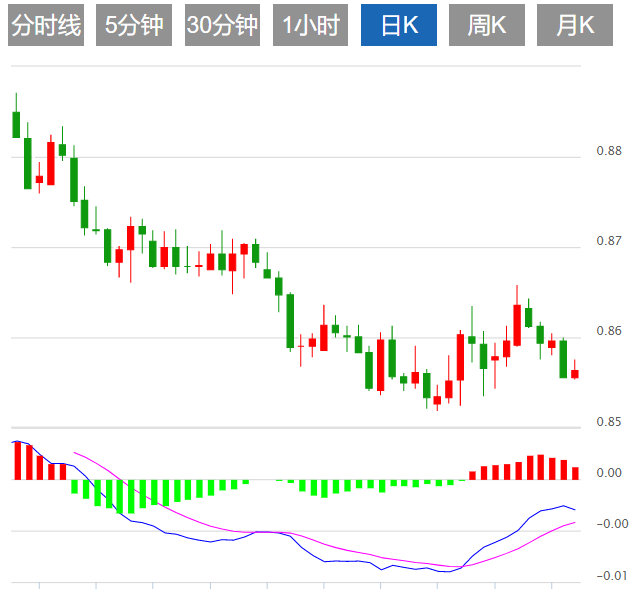This screenshot has height=589, width=632.
Task: Click the MACD -0.01 axis label
Action: tap(612, 576)
